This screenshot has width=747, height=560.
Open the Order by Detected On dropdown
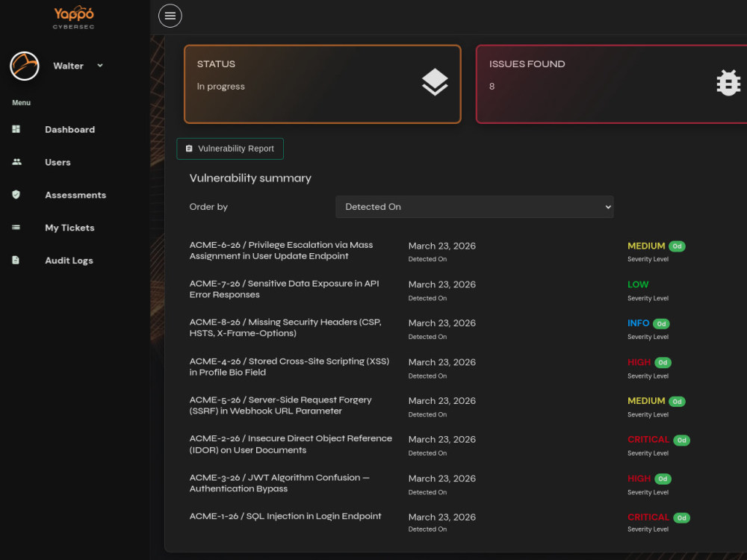coord(474,207)
